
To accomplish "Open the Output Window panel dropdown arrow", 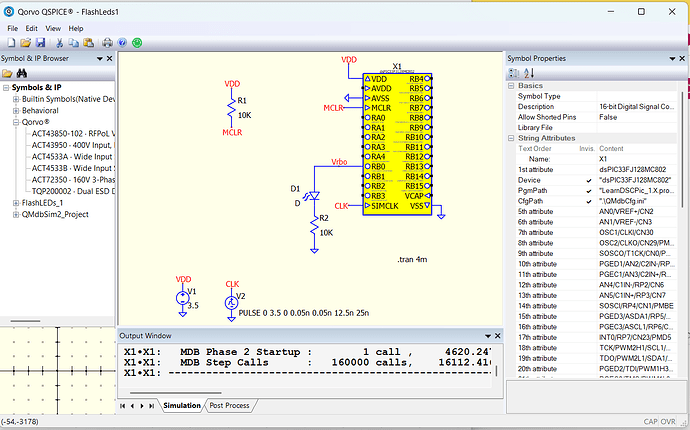I will [488, 336].
